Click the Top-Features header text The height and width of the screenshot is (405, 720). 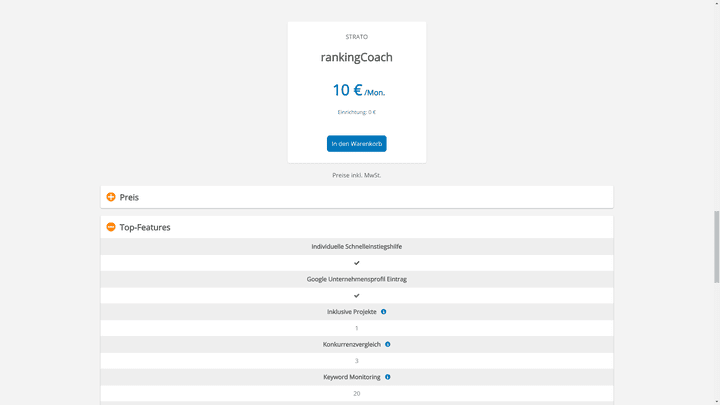pyautogui.click(x=145, y=227)
